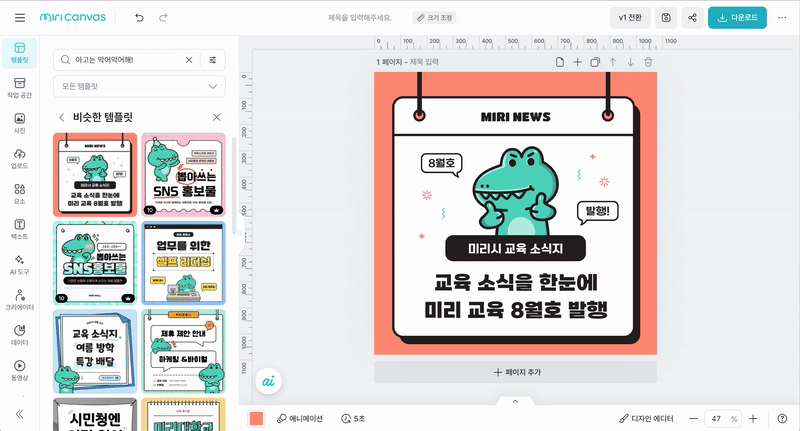This screenshot has height=431, width=800.
Task: Open the 디자인 에디터 design editor
Action: click(x=646, y=419)
